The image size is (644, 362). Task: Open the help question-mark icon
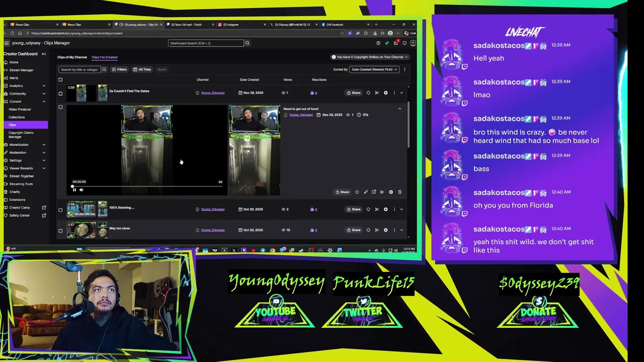[x=378, y=43]
